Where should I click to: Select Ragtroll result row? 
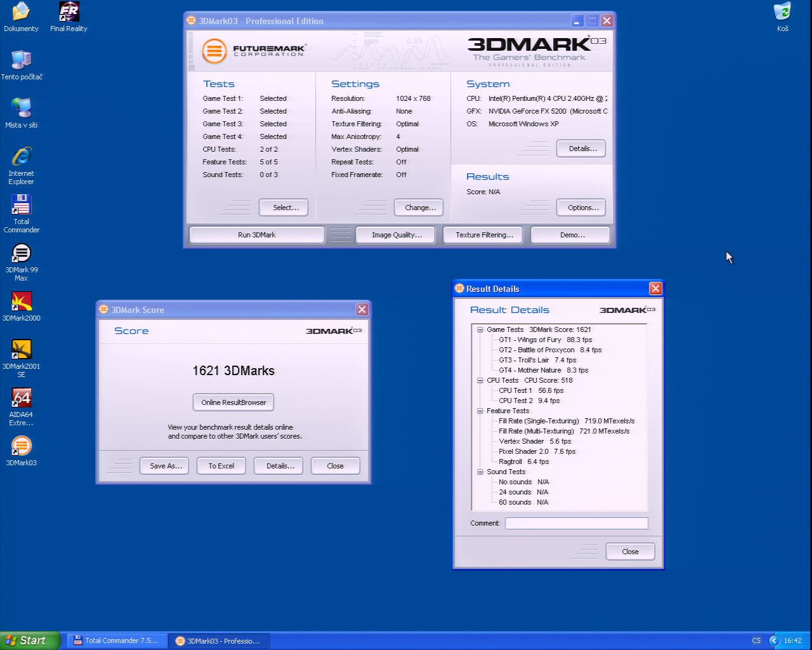pos(524,461)
